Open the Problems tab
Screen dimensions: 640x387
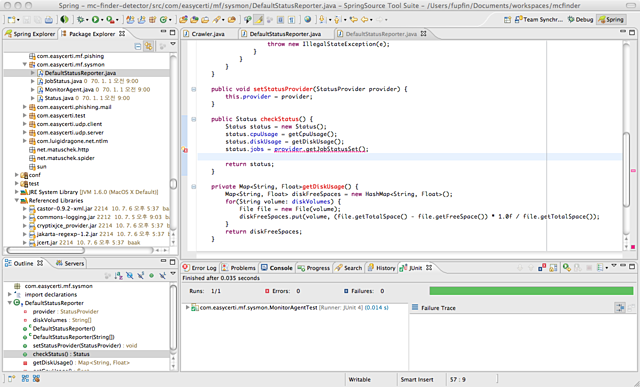tap(238, 268)
